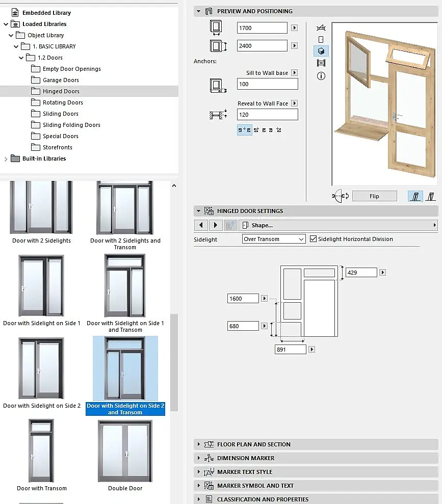The image size is (442, 504).
Task: Choose Door with Sidelight on Side 1
Action: tap(41, 286)
